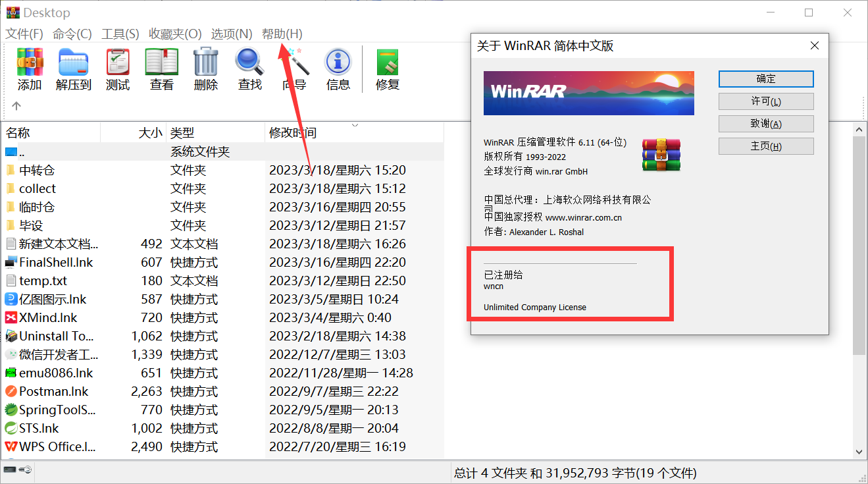
Task: Click the 修复 (Repair) toolbar icon
Action: pyautogui.click(x=388, y=62)
